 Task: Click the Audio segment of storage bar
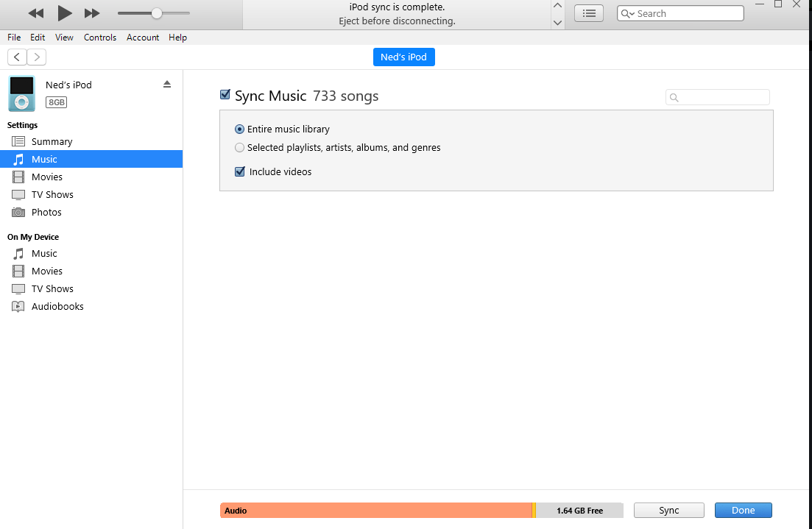coord(376,511)
